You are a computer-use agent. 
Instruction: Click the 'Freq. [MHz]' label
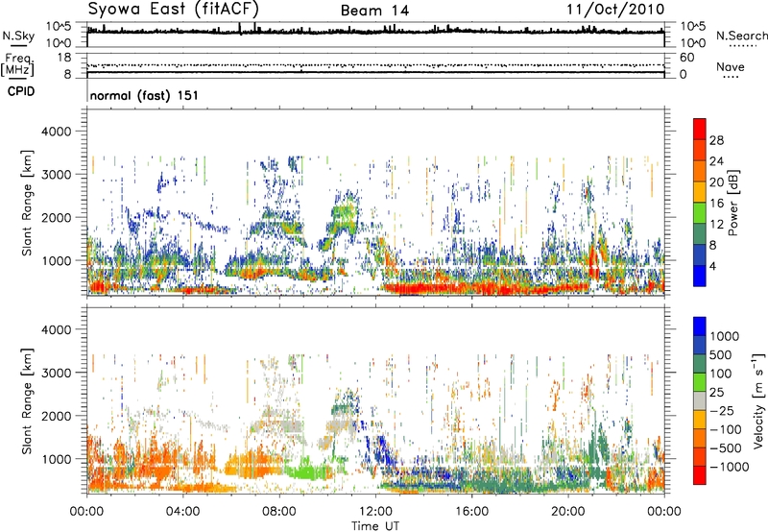click(x=17, y=65)
